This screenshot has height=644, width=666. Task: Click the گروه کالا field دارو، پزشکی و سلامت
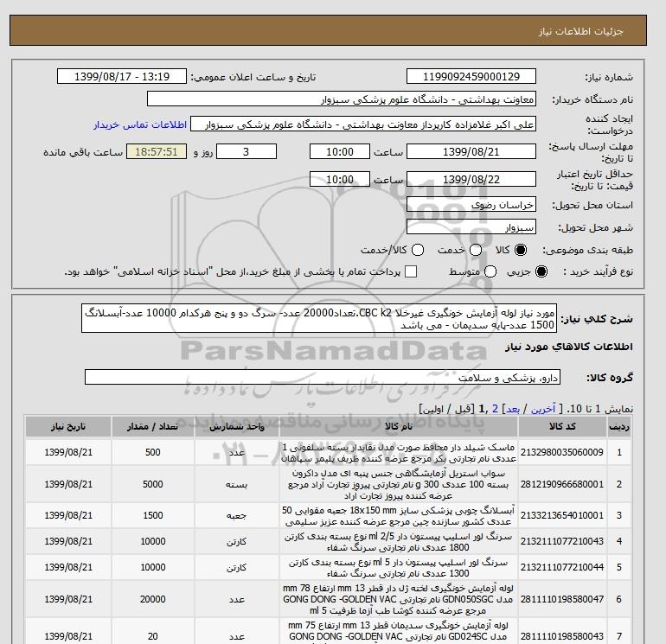coord(323,377)
